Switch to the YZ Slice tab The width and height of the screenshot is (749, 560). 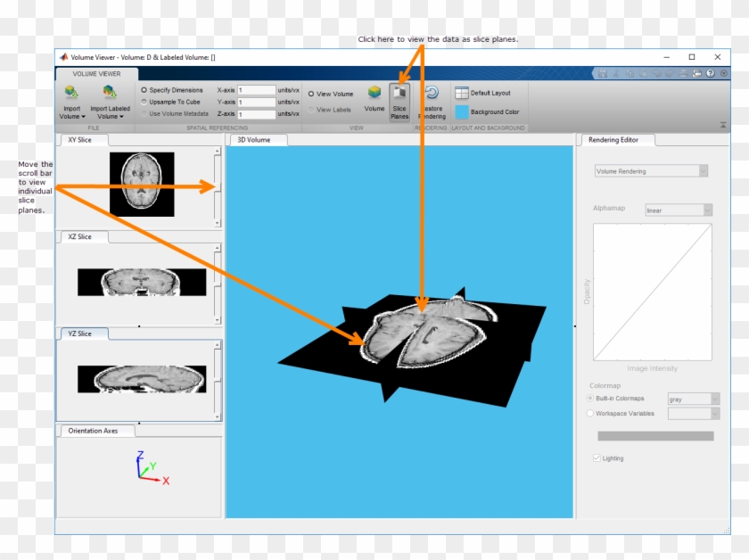click(x=80, y=334)
